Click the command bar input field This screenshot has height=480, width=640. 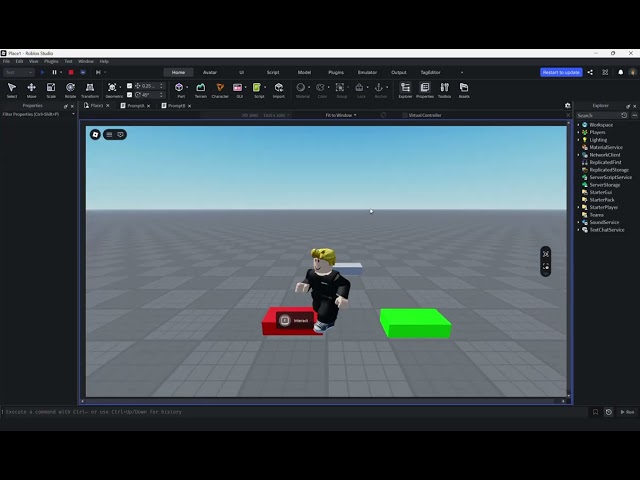(296, 412)
